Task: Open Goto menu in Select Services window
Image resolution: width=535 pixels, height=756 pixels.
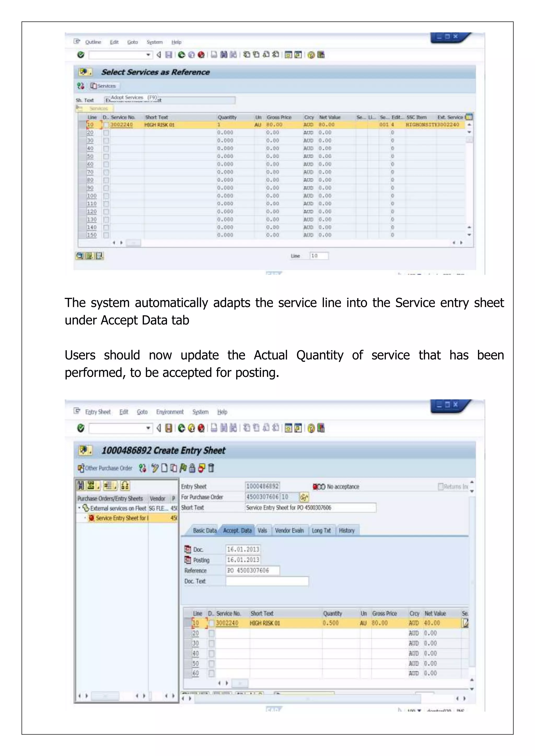Action: coord(132,42)
